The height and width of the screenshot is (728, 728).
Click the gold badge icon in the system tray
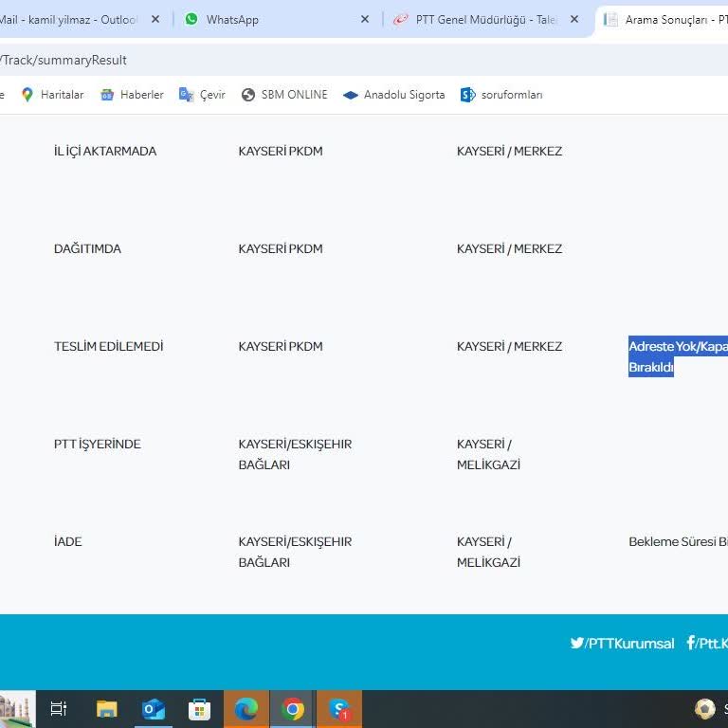click(705, 708)
